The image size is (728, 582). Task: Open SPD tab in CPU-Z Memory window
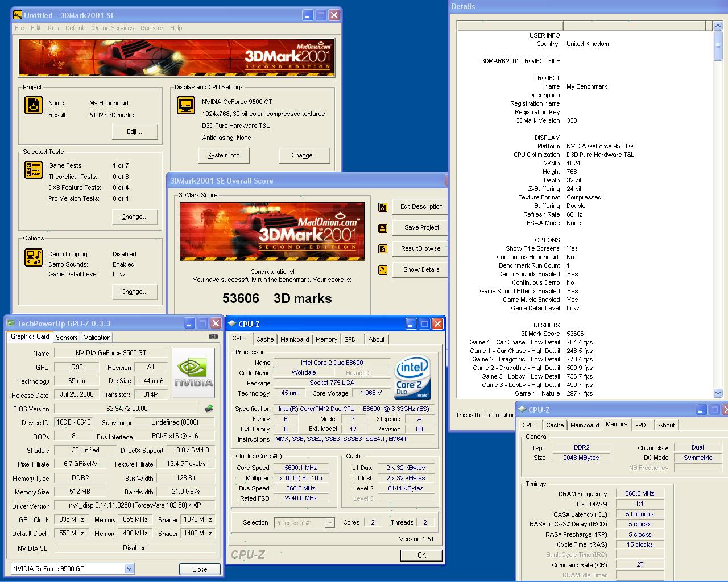pyautogui.click(x=640, y=425)
